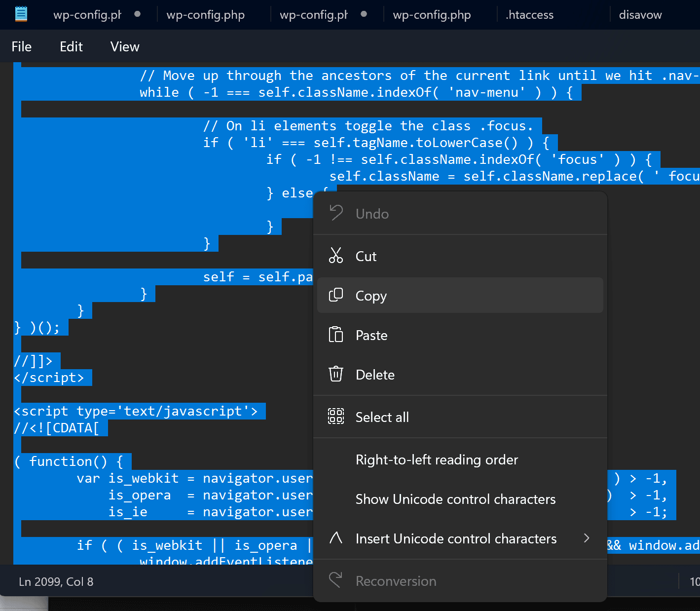Click the "if ( 'li' === self.tagName" line
This screenshot has height=611, width=700.
pyautogui.click(x=376, y=142)
